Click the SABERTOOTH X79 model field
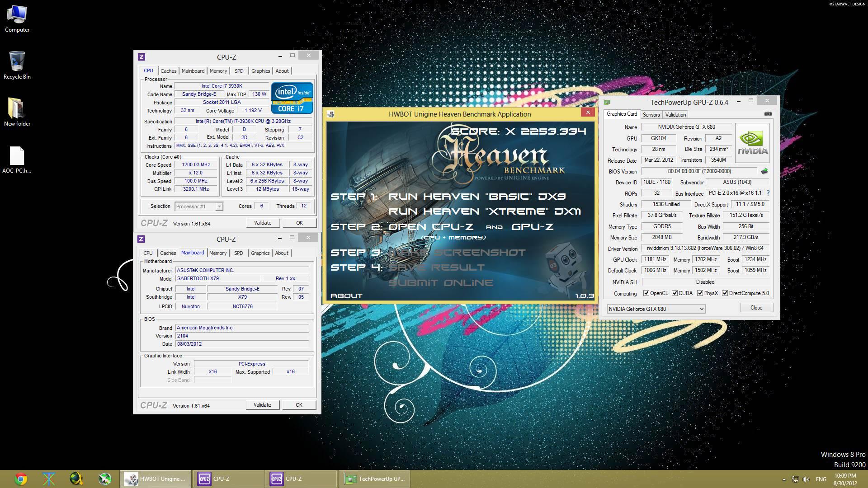This screenshot has width=868, height=488. (x=218, y=278)
